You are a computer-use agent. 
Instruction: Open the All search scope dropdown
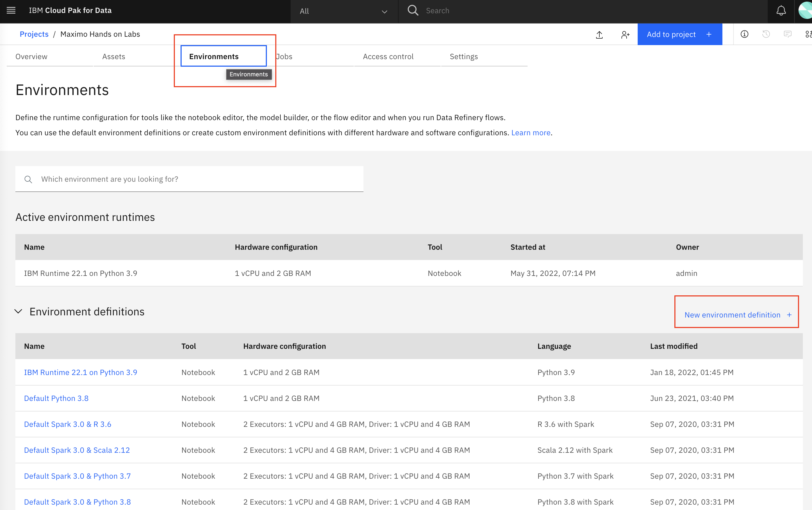pyautogui.click(x=344, y=11)
